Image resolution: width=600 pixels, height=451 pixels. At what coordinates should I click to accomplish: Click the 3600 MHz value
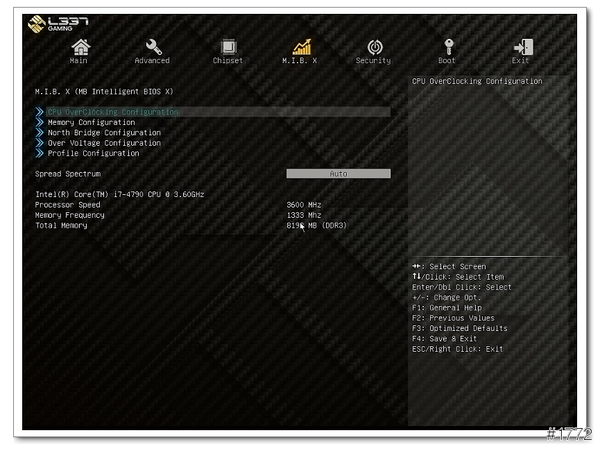pyautogui.click(x=304, y=205)
